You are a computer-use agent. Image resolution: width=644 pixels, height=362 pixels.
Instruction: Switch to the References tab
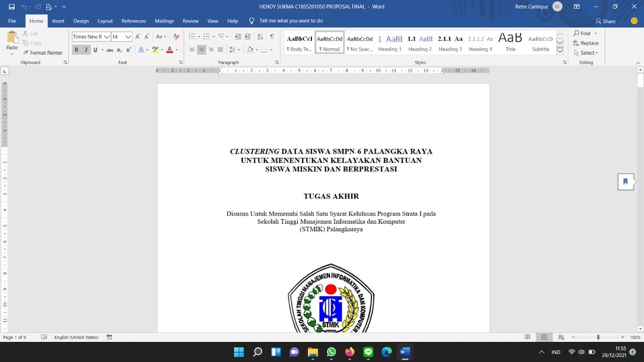point(133,21)
